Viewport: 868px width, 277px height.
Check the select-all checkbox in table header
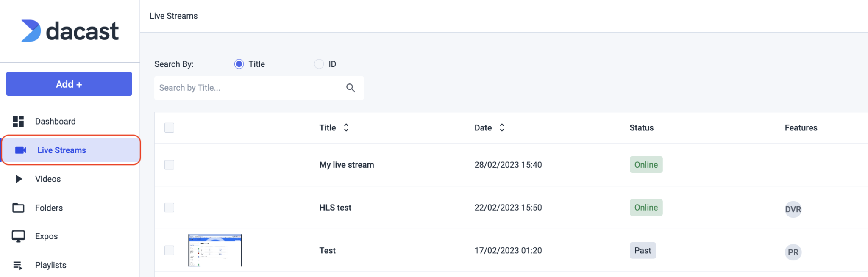169,127
